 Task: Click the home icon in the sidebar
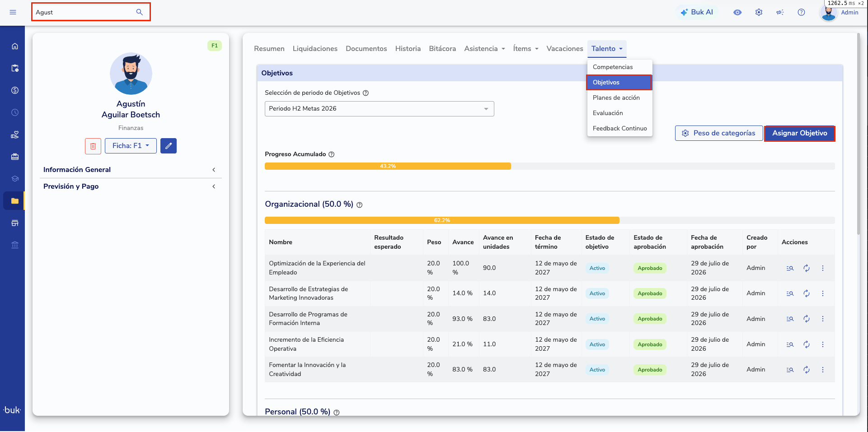15,46
